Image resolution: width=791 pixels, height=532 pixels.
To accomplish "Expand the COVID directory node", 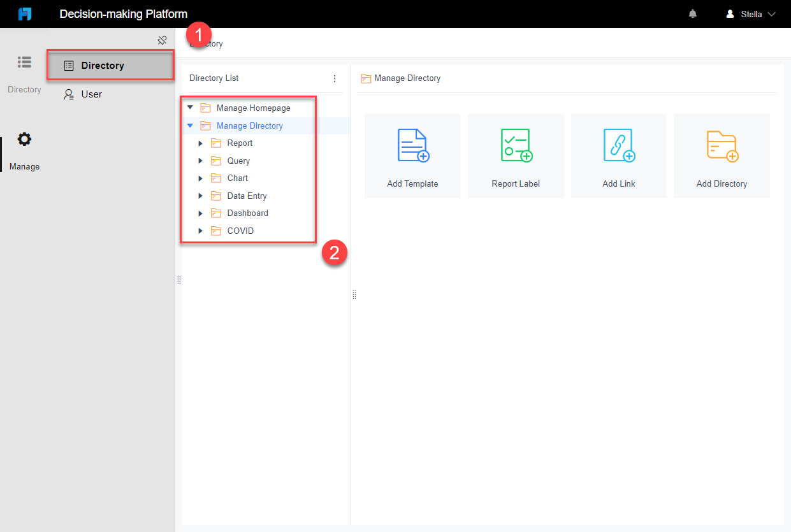I will [201, 231].
